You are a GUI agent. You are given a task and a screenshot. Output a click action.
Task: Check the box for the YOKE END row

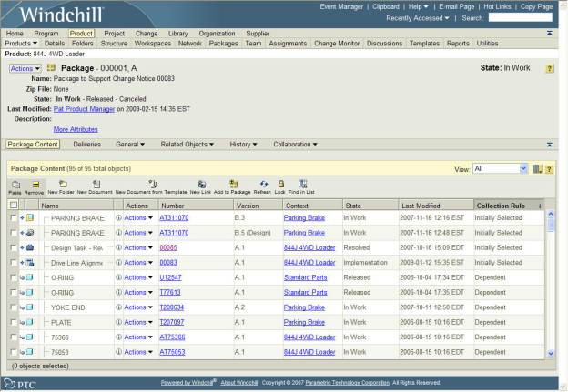(x=14, y=307)
